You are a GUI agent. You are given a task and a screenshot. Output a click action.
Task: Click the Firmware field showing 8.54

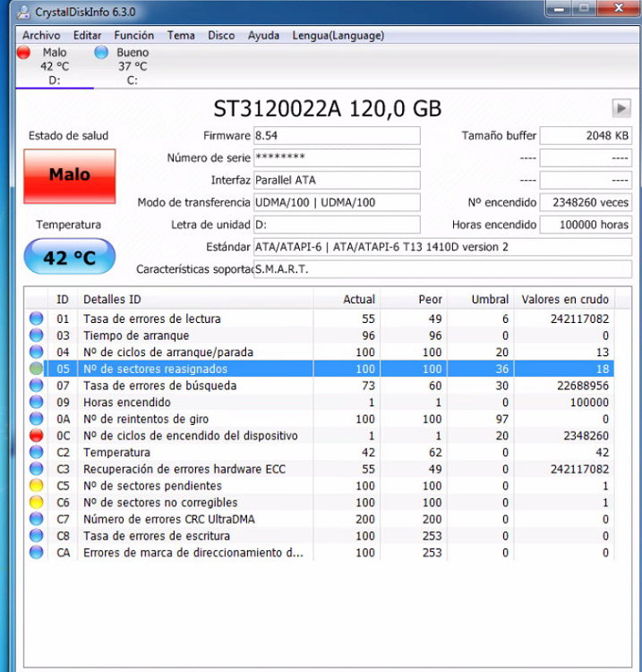pos(337,136)
